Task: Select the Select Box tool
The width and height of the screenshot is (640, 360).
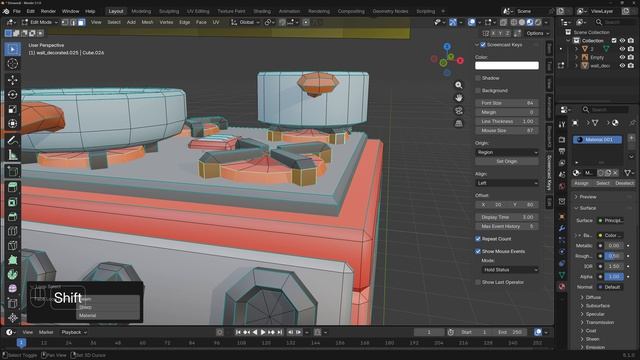Action: [x=12, y=49]
